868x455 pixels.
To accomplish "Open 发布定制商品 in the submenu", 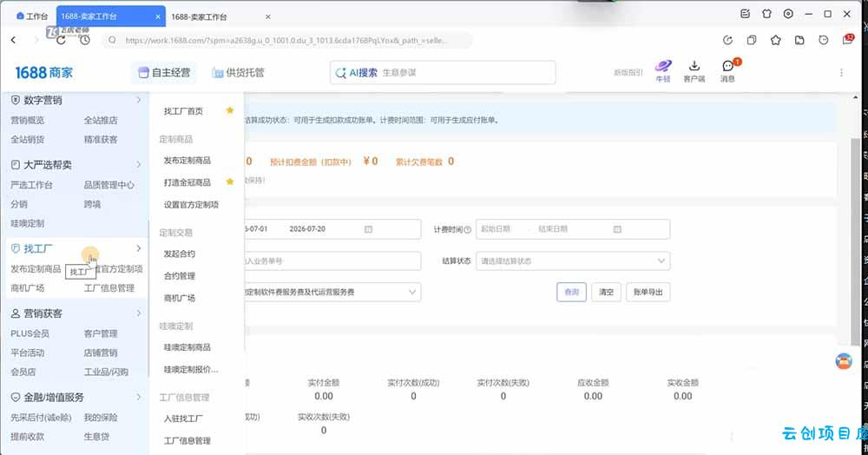I will [x=187, y=161].
